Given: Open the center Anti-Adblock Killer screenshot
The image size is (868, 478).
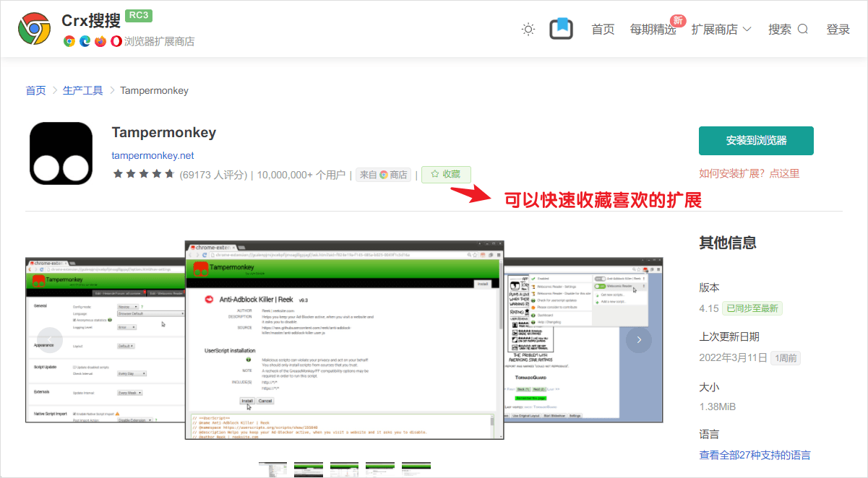Looking at the screenshot, I should coord(345,339).
